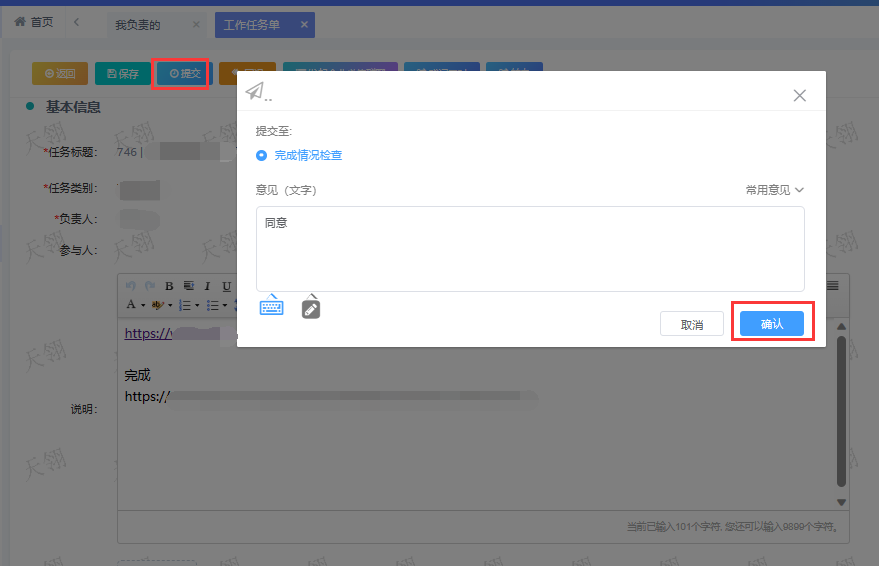This screenshot has height=566, width=879.
Task: Click the 保存 toolbar button
Action: pyautogui.click(x=123, y=73)
